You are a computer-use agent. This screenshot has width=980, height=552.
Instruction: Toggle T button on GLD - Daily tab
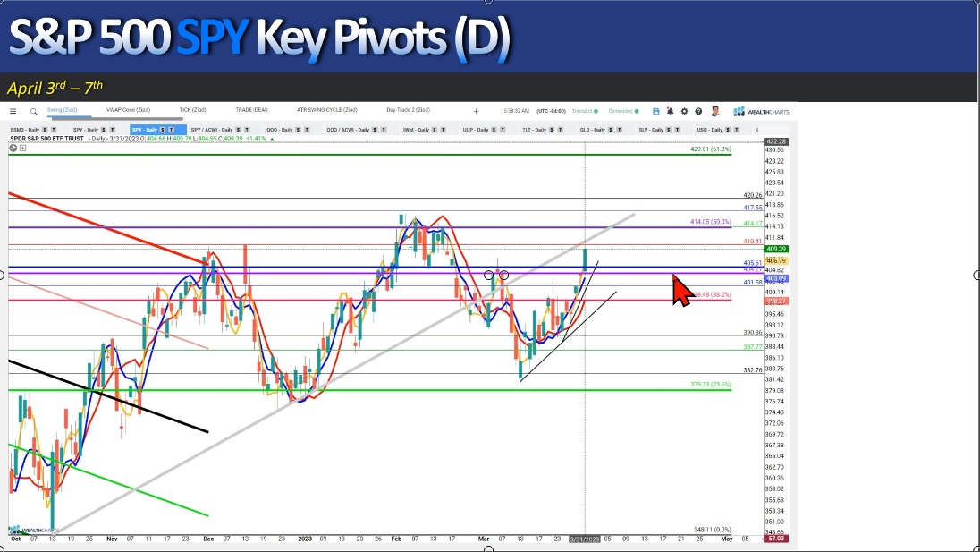[620, 130]
